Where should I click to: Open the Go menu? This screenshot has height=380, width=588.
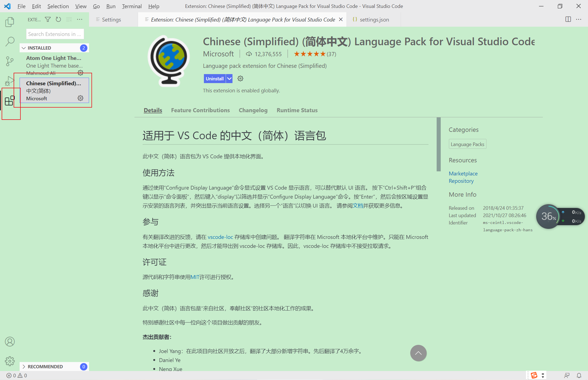coord(96,6)
